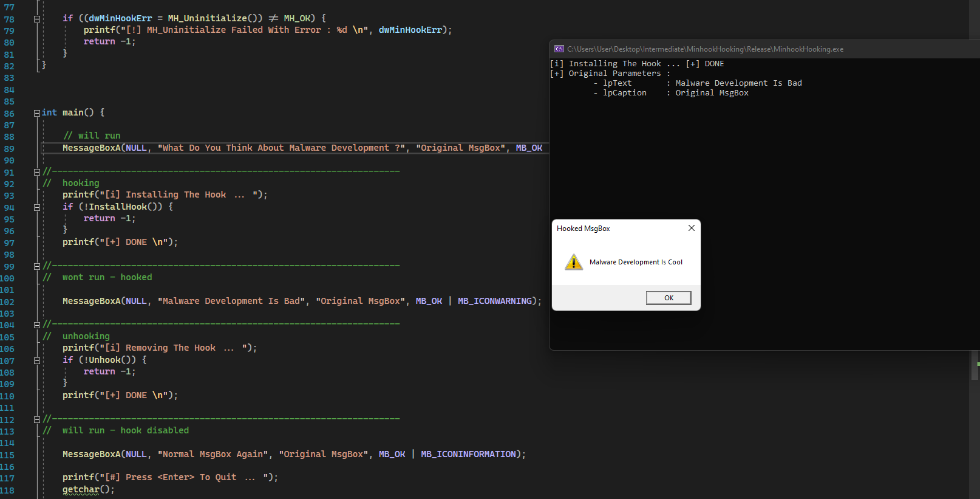The image size is (980, 499).
Task: Click MessageBoxA 'Malware Development Is Bad' line
Action: (302, 301)
